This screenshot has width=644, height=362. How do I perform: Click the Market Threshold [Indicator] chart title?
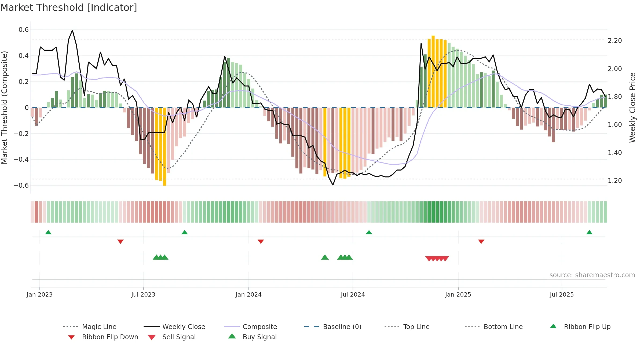click(69, 8)
